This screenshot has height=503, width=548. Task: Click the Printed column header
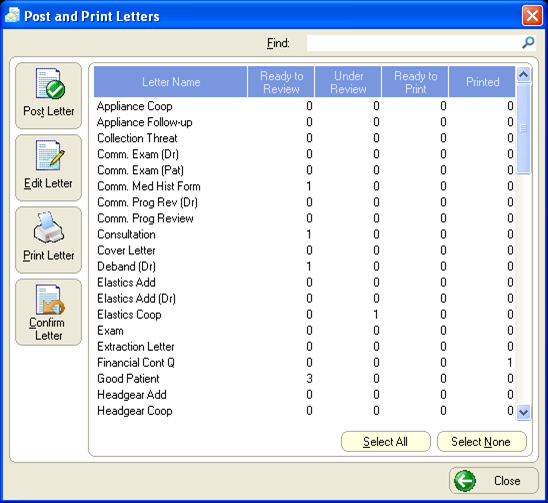point(482,82)
